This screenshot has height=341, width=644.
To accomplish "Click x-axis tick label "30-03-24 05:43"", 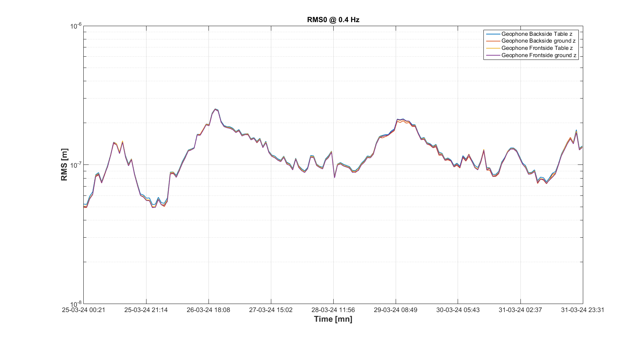I will tap(458, 310).
